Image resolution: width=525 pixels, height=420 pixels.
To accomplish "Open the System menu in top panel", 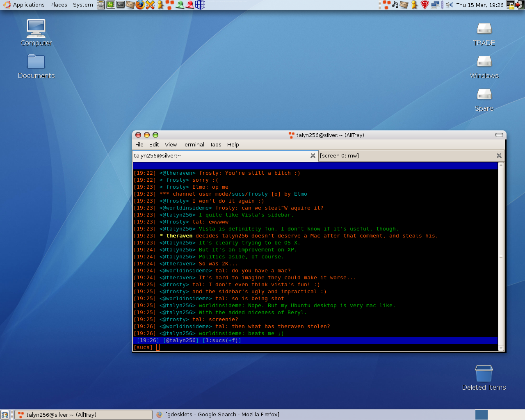I will click(x=83, y=5).
